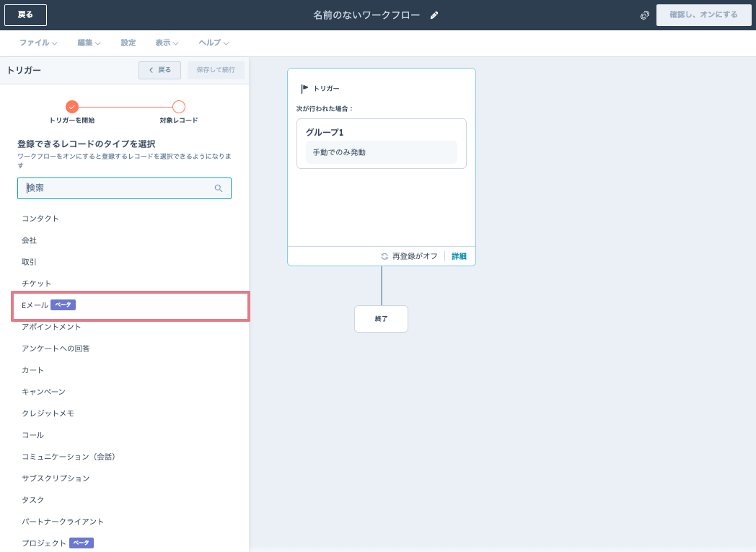
Task: Click the completed トリガーを開始 step circle
Action: pyautogui.click(x=72, y=107)
